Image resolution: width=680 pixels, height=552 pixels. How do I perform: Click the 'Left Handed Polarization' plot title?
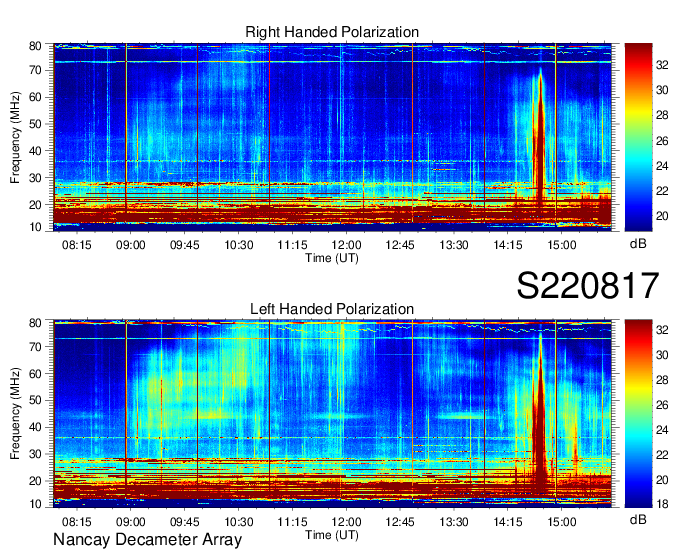tap(332, 309)
